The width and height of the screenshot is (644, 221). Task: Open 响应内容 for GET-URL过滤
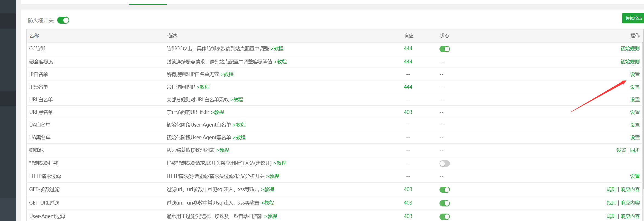[630, 203]
